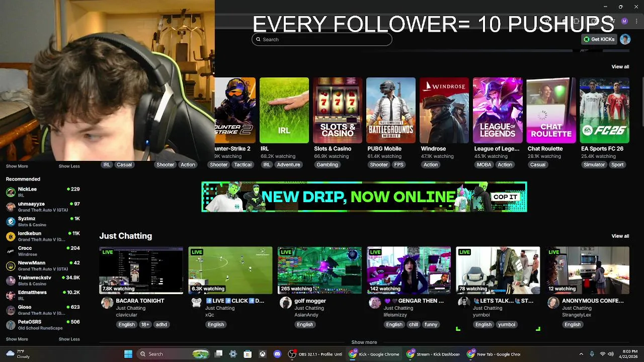This screenshot has height=362, width=644.
Task: Click lifeismizzy's streamer avatar
Action: tap(375, 303)
